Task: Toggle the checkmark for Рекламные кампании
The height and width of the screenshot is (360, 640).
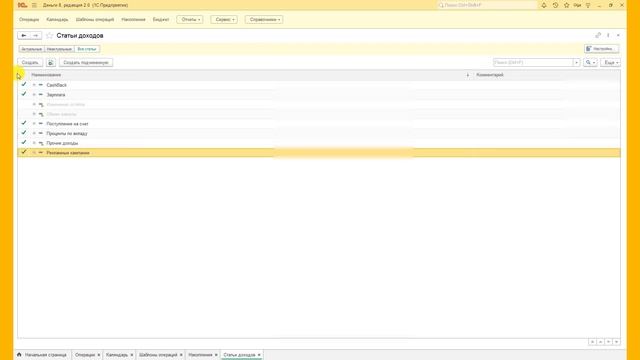Action: tap(24, 152)
